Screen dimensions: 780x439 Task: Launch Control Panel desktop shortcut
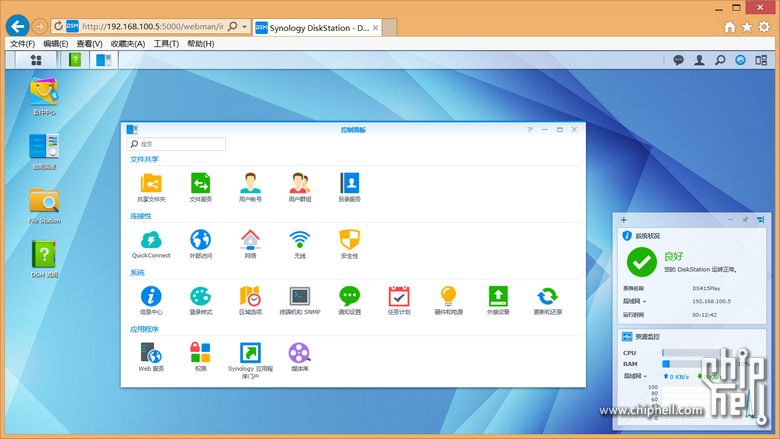point(44,146)
